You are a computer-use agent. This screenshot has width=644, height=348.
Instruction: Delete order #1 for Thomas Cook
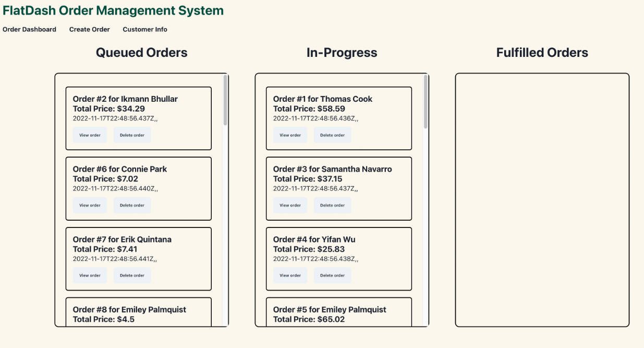[x=333, y=135]
